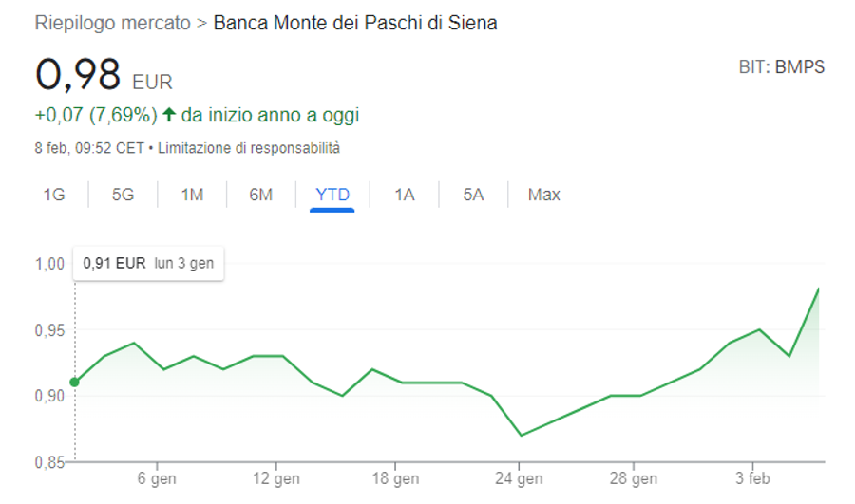Select the 6M time range
Image resolution: width=855 pixels, height=504 pixels.
[x=260, y=195]
